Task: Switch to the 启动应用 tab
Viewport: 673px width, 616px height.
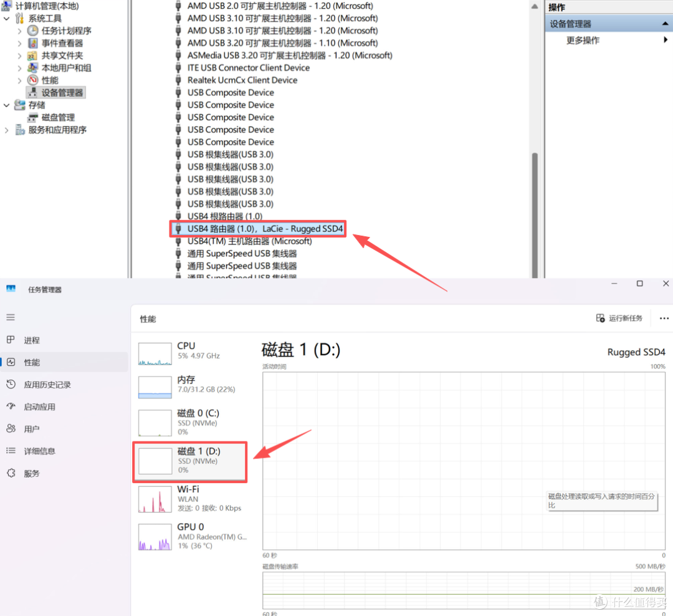Action: 64,407
